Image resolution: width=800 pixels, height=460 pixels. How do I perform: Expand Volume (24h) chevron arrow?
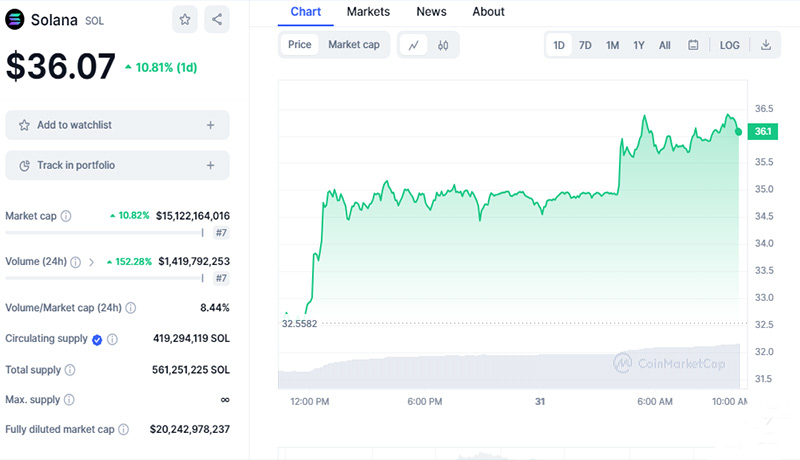point(91,262)
